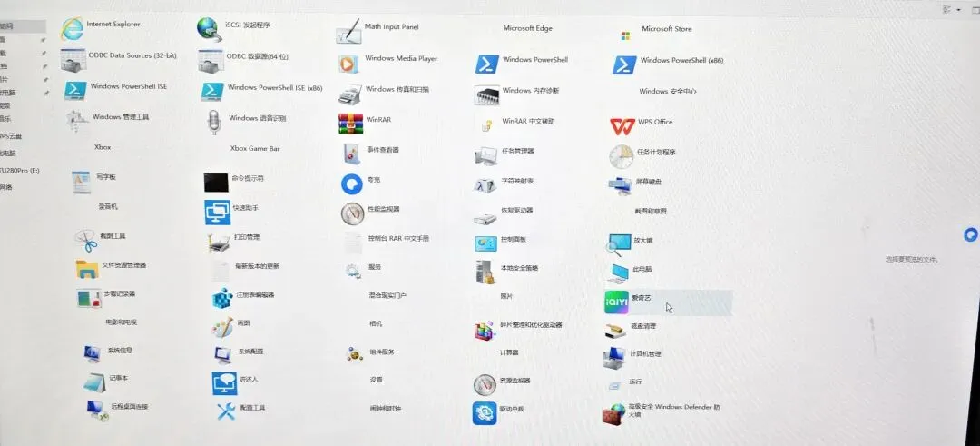Click the Xbox Game Bar label
This screenshot has height=446, width=980.
tap(255, 148)
